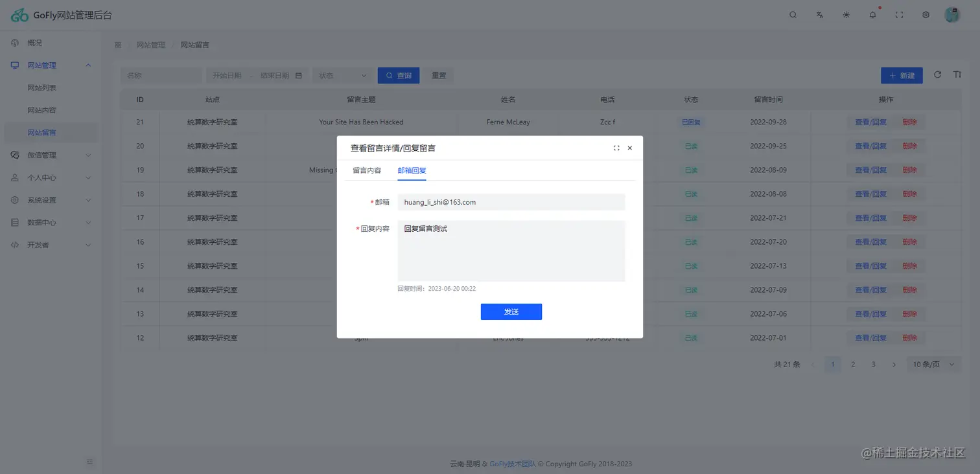Click the 发送 button

click(511, 312)
